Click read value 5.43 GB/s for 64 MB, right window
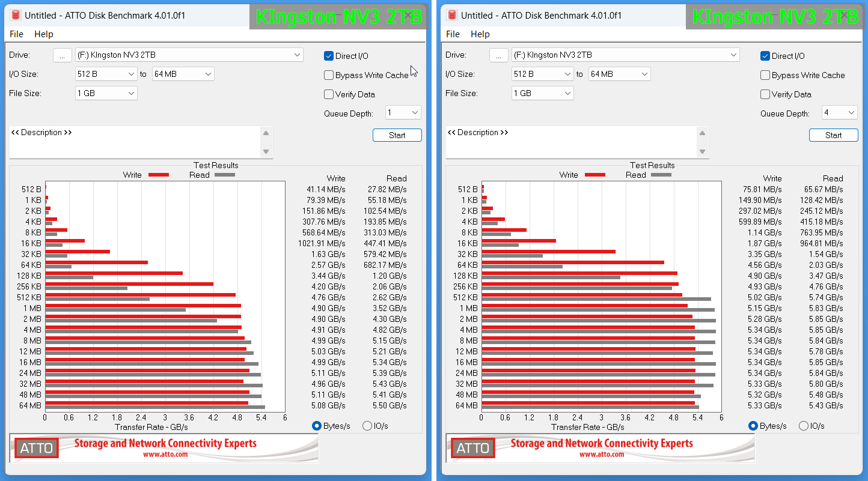868x481 pixels. (826, 405)
